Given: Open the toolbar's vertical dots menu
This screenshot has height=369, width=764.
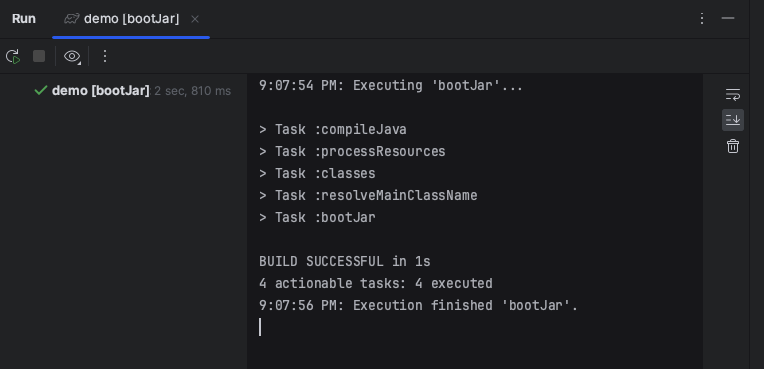Looking at the screenshot, I should click(x=105, y=56).
